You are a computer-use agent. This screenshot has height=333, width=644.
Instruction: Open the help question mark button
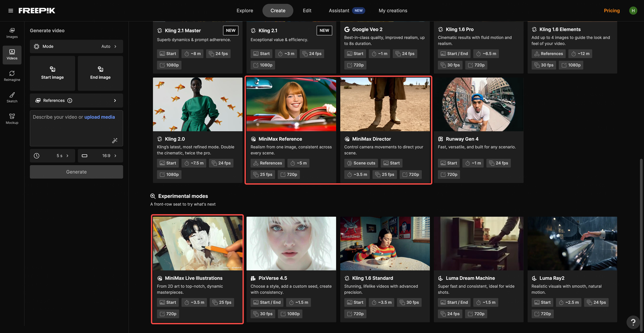tap(633, 322)
